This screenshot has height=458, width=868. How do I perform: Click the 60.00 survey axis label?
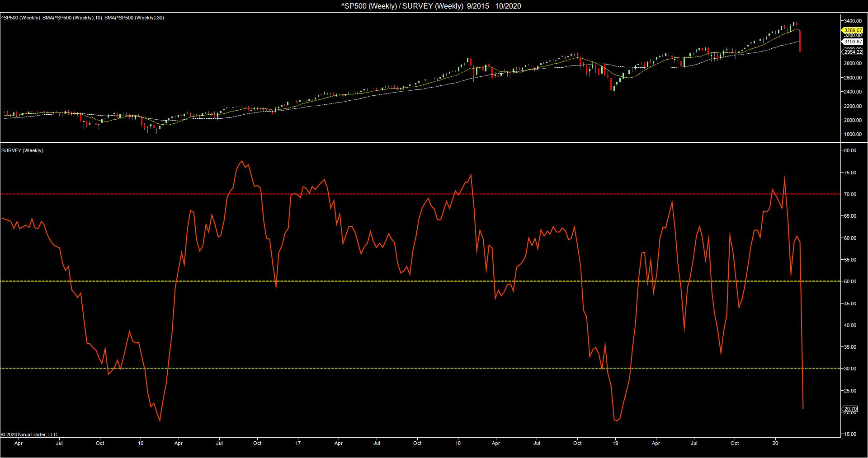(x=850, y=238)
